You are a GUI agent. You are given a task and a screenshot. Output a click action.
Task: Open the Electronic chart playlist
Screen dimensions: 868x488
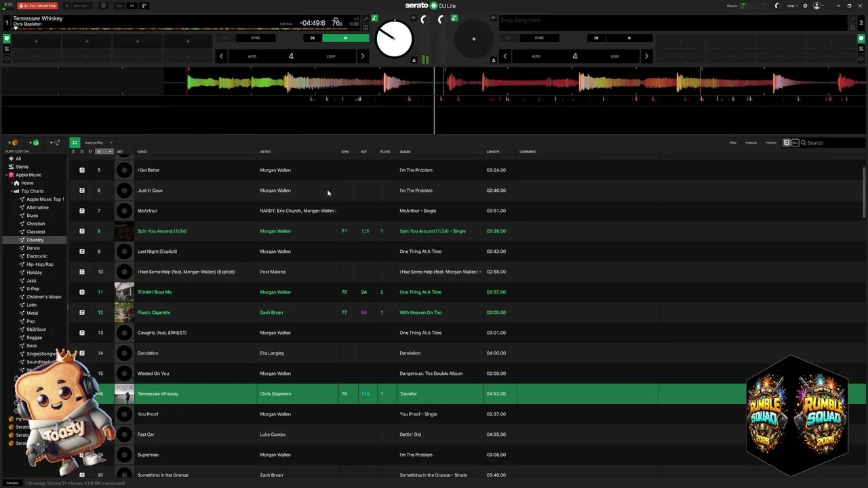37,256
